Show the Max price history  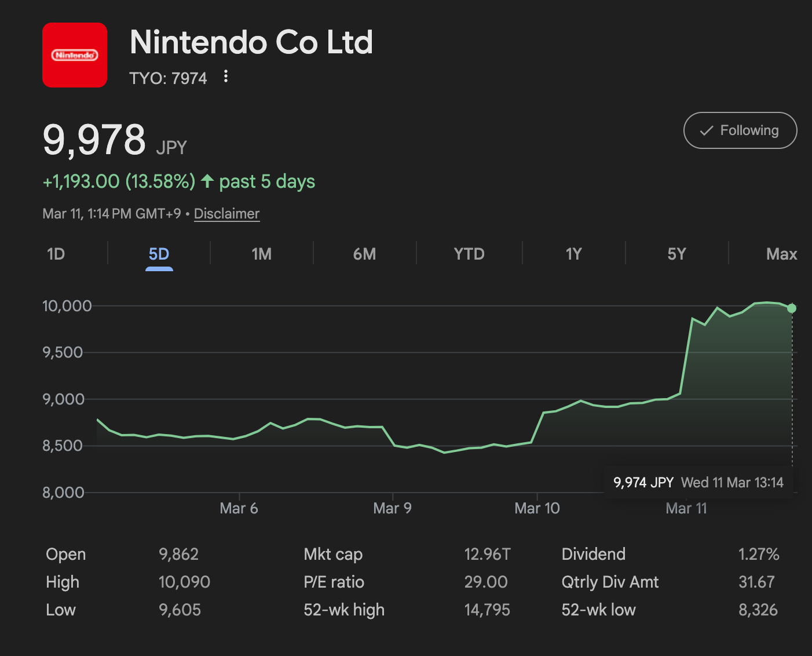(x=781, y=254)
